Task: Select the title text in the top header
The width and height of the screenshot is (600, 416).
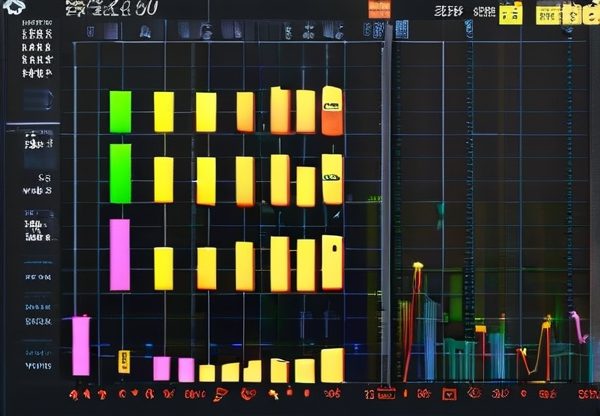Action: click(111, 9)
